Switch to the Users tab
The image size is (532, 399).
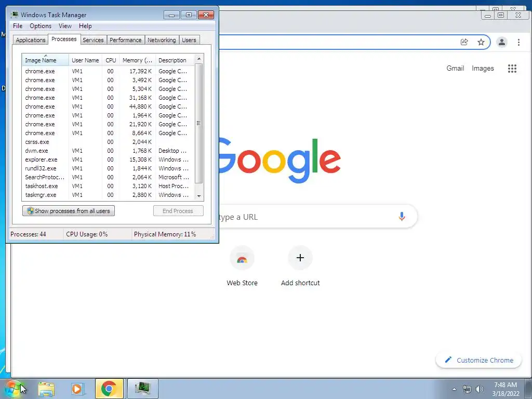pyautogui.click(x=189, y=40)
